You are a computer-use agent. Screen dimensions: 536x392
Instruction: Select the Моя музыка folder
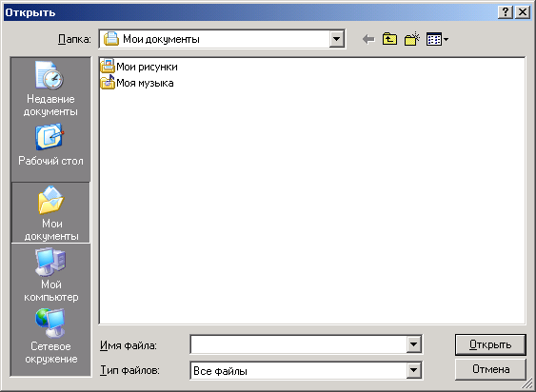coord(137,83)
